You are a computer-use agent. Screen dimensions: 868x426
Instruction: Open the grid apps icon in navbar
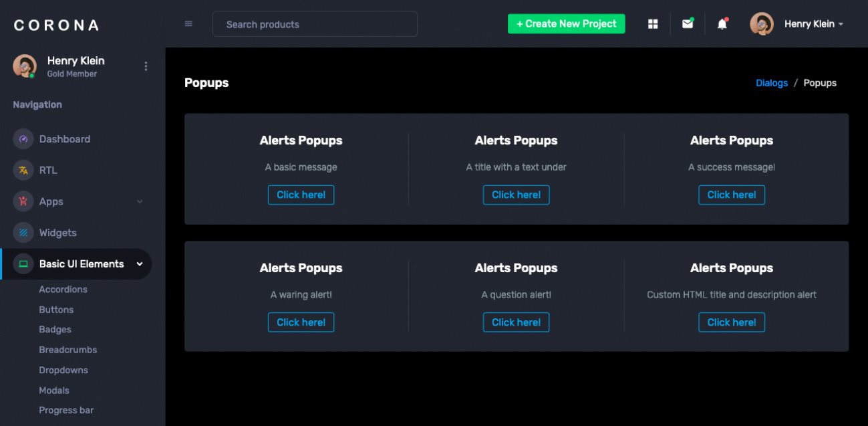coord(653,24)
